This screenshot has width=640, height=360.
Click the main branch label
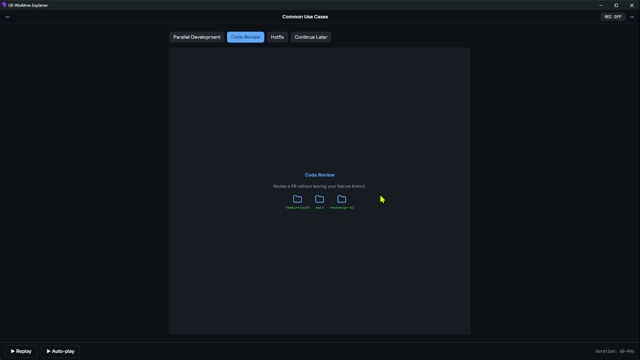point(320,208)
